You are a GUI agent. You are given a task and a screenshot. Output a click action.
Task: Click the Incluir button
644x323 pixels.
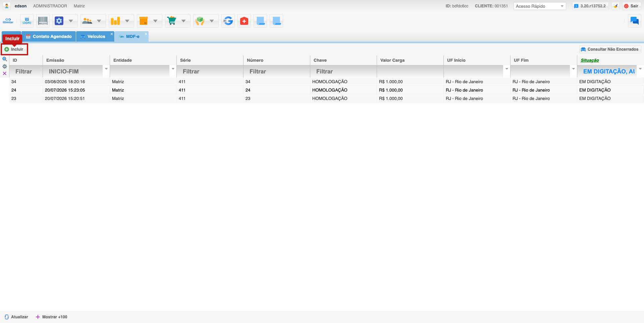click(14, 49)
